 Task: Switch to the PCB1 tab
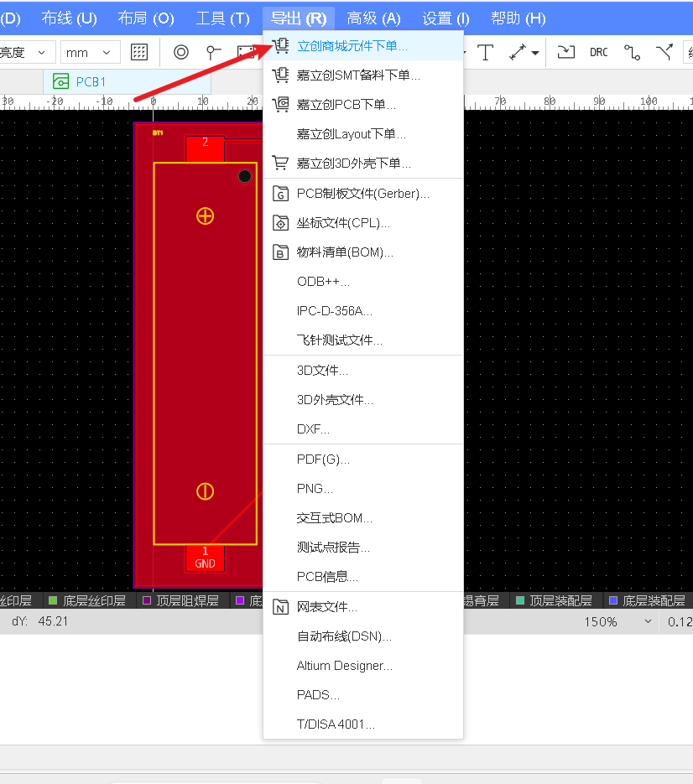tap(92, 81)
